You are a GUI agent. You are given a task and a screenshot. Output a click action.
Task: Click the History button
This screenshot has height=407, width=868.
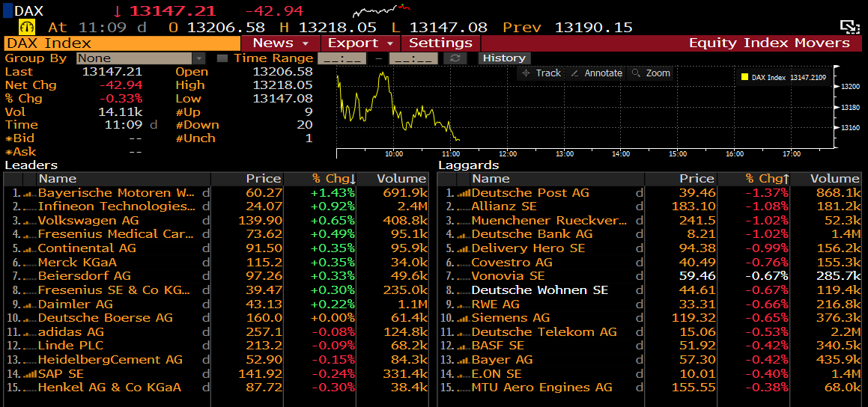tap(504, 58)
